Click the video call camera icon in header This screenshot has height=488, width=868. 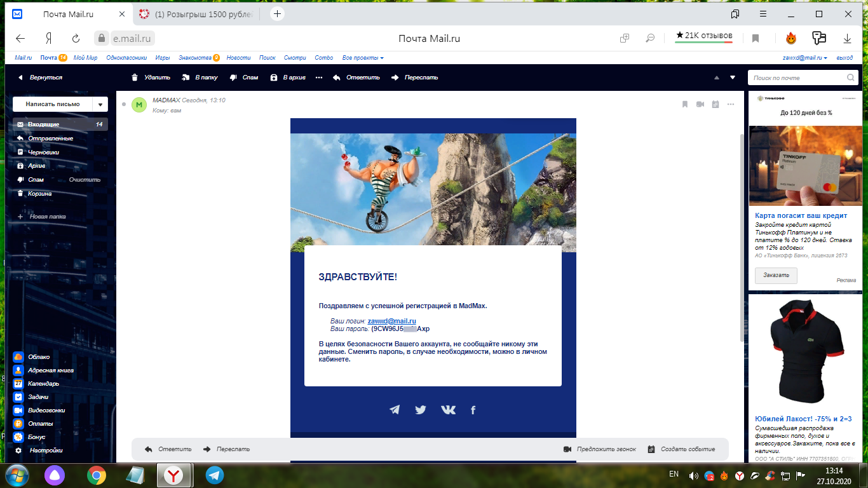[700, 104]
